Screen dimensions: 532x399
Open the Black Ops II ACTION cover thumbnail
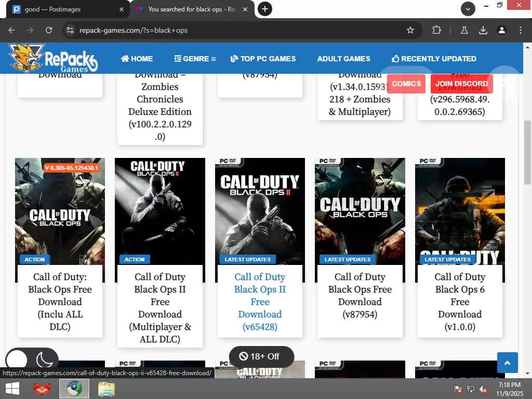(160, 211)
